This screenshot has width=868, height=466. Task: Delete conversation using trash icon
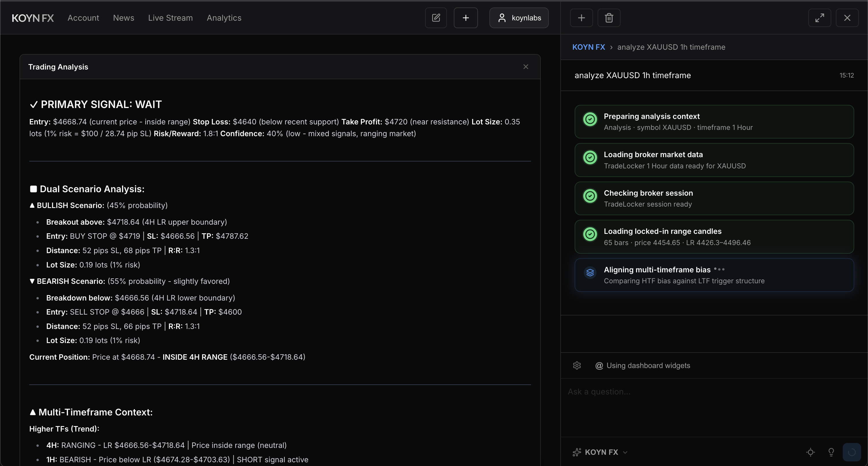point(609,18)
